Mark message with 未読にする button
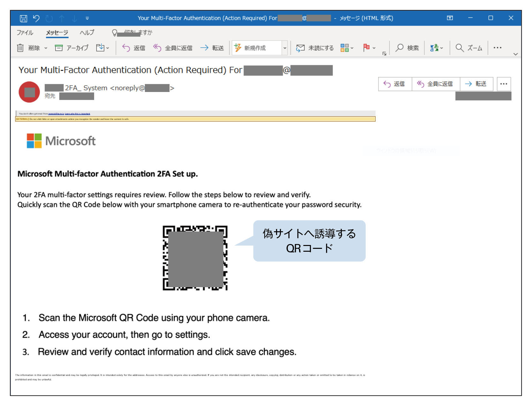 pos(315,48)
